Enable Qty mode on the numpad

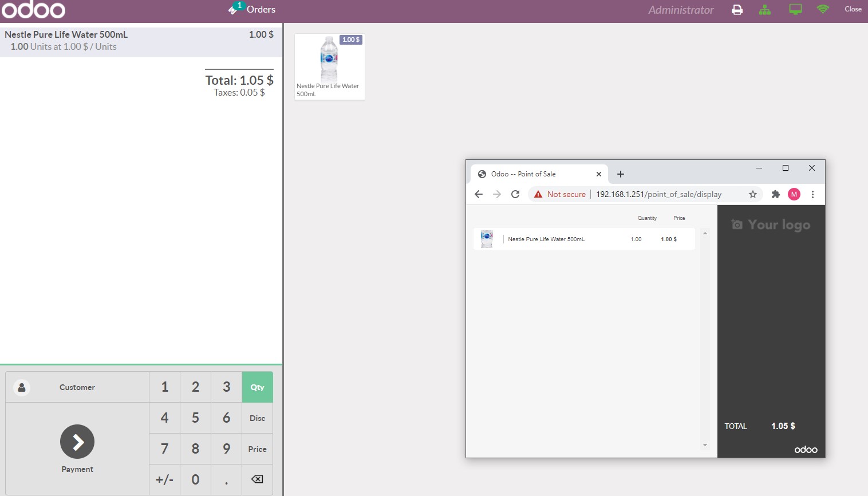point(257,387)
